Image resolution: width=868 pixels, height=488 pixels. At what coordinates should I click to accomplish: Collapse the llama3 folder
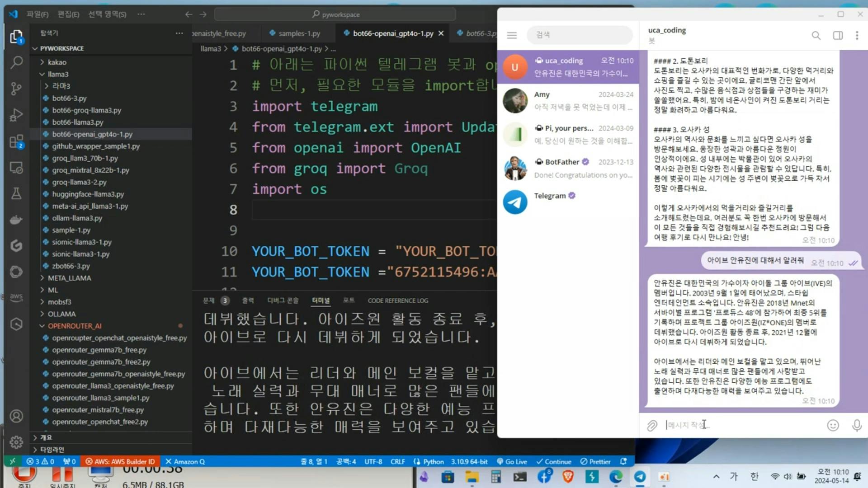coord(58,74)
